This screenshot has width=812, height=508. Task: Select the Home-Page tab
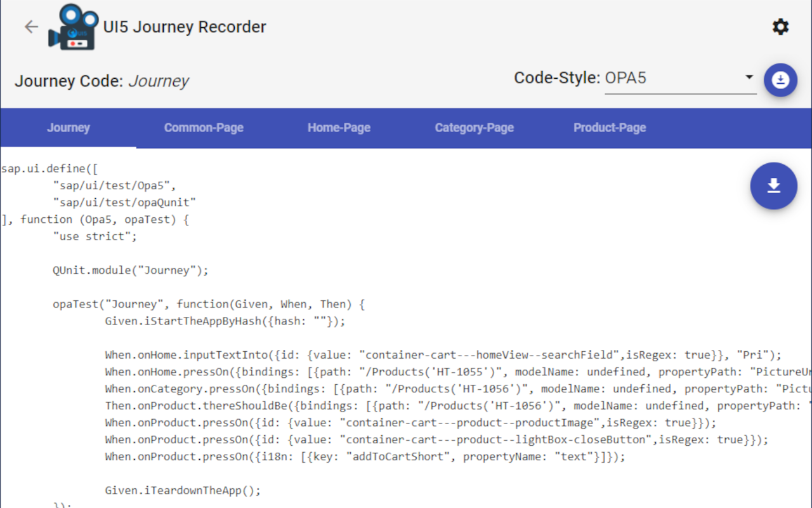[339, 128]
